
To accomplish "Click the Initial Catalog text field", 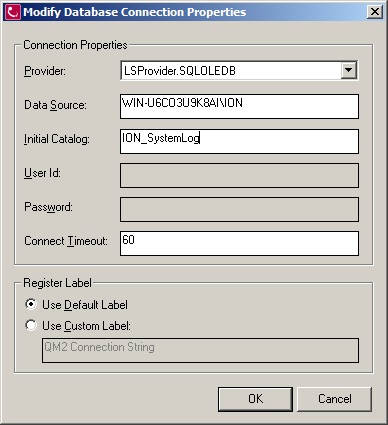I will [239, 141].
